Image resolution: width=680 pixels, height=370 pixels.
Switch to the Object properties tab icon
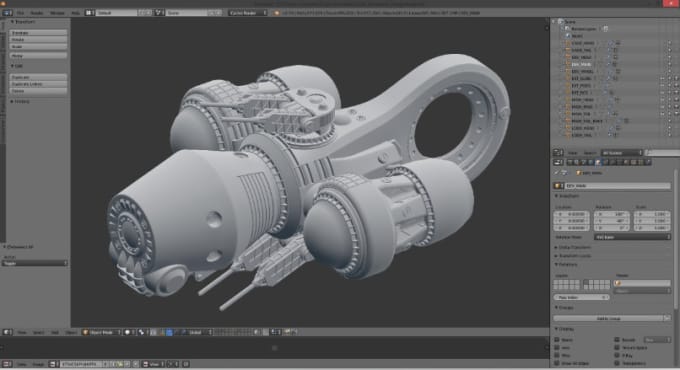click(598, 162)
